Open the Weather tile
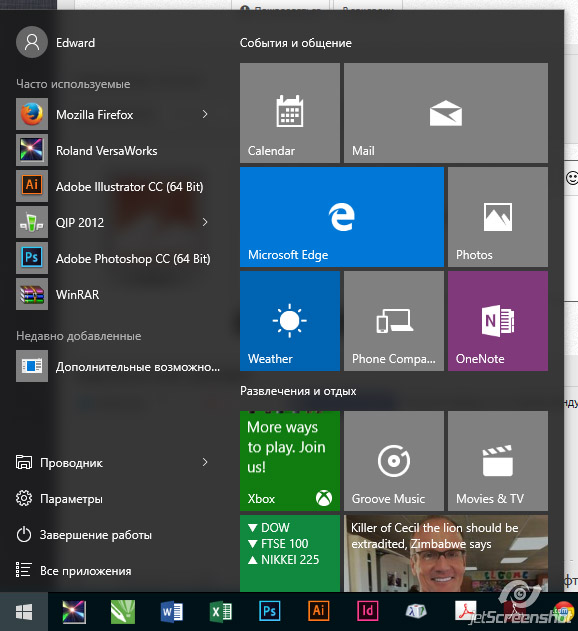 290,321
